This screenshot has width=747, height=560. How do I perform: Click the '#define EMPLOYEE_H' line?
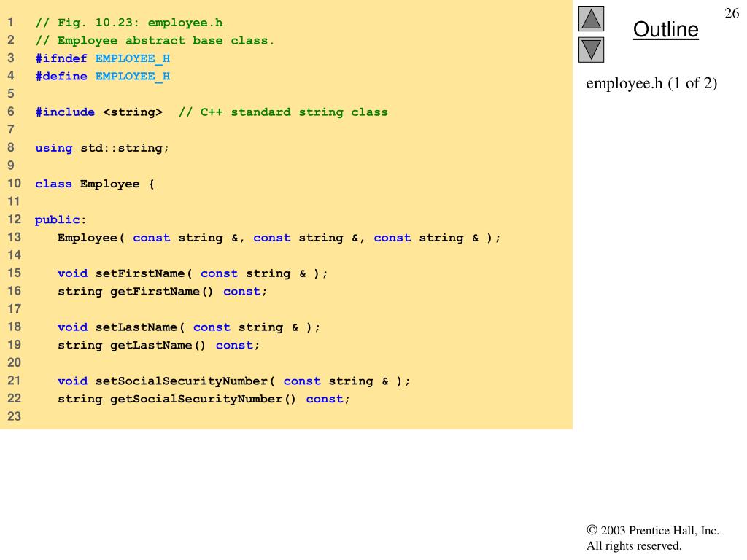coord(102,76)
